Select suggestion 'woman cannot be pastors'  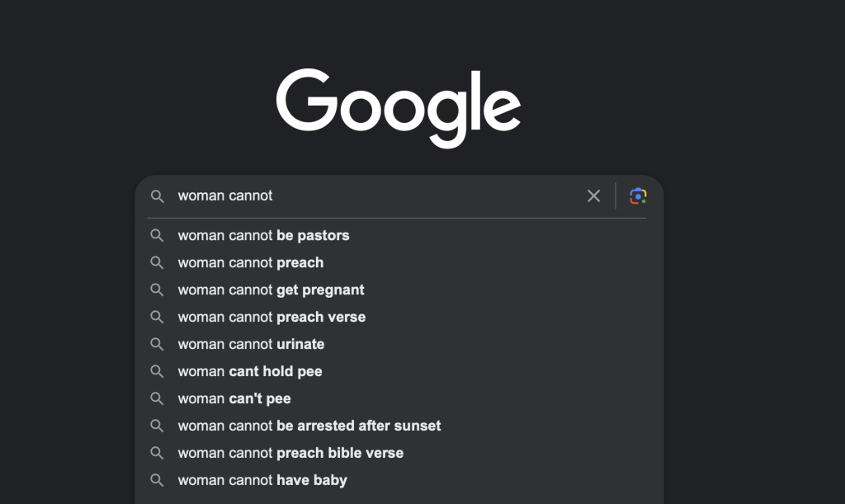(399, 235)
